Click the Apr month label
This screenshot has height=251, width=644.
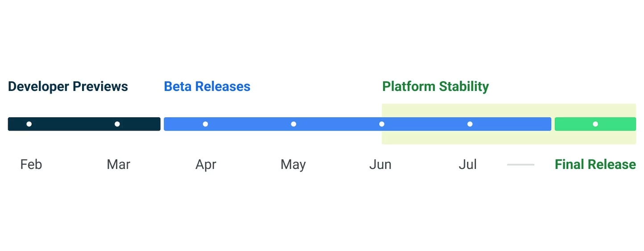pyautogui.click(x=206, y=165)
